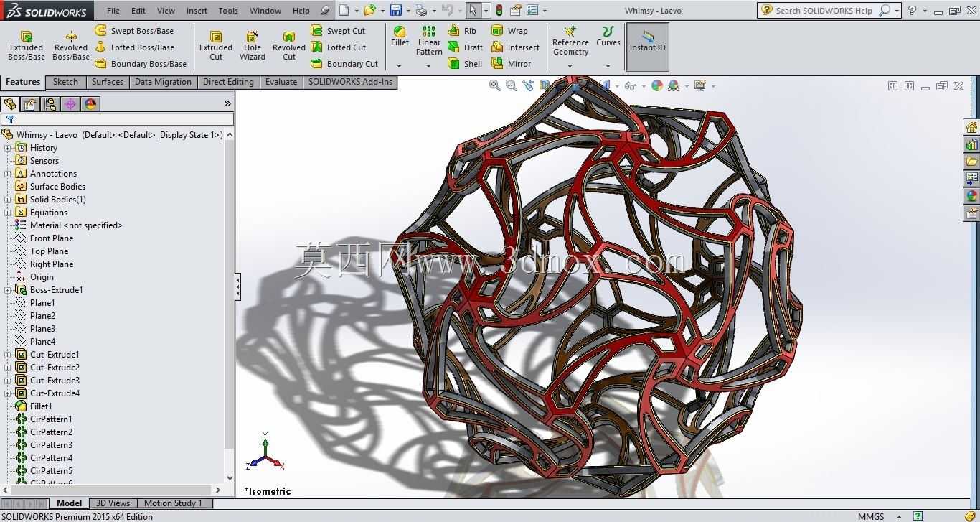The width and height of the screenshot is (980, 522).
Task: Select the Shell tool
Action: [465, 64]
